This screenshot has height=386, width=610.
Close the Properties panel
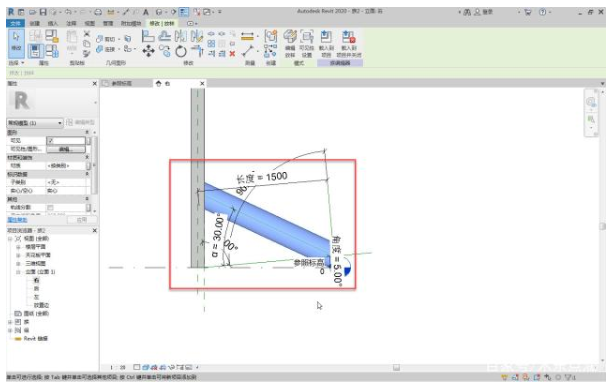pyautogui.click(x=94, y=84)
